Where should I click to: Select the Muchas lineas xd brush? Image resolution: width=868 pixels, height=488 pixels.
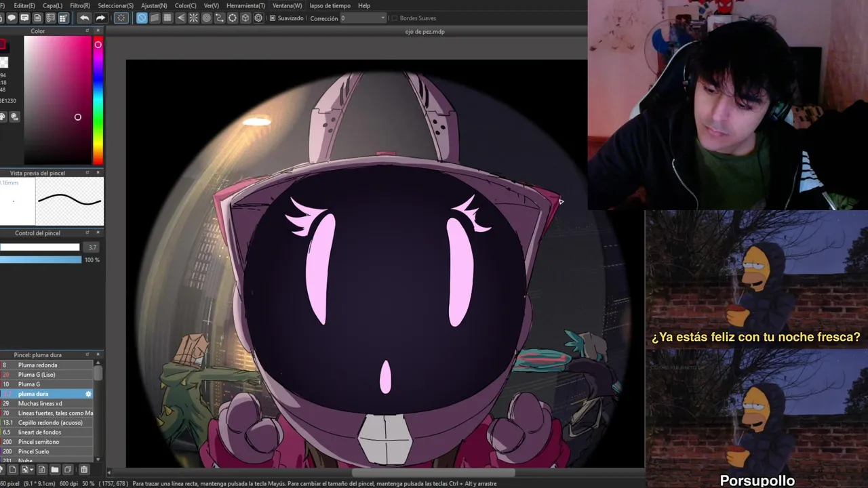click(47, 403)
